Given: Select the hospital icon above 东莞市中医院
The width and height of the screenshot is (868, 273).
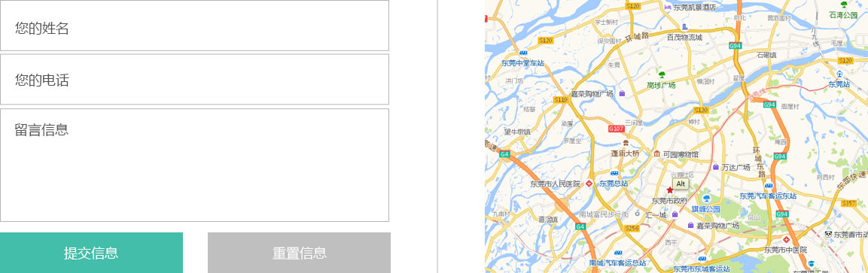Looking at the screenshot, I should pos(785,239).
